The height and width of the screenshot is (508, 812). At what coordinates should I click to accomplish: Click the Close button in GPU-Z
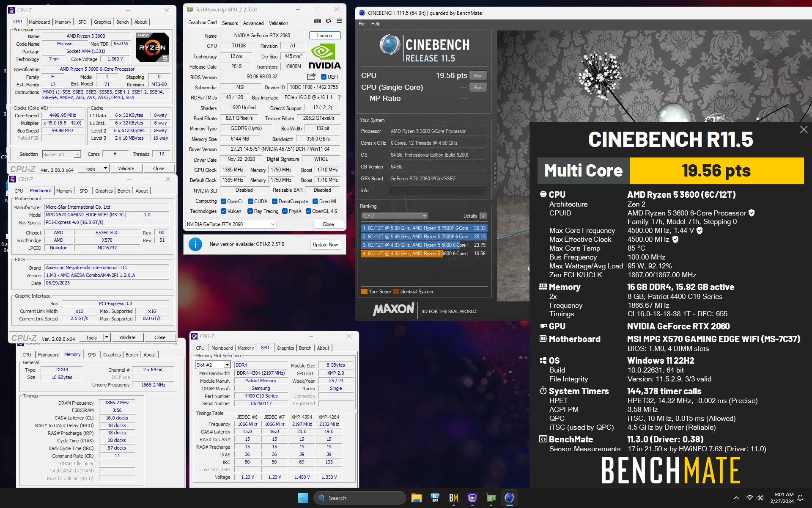(x=328, y=224)
